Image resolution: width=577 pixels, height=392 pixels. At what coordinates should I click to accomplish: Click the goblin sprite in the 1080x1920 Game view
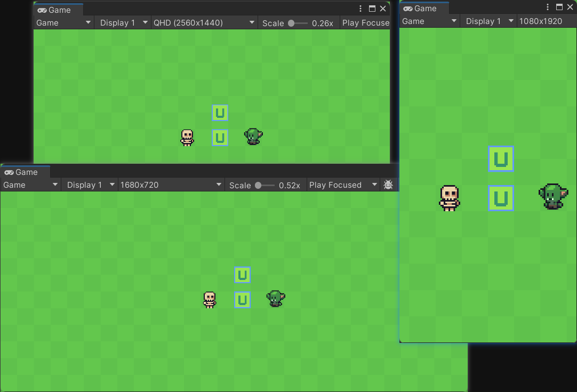[x=553, y=197]
